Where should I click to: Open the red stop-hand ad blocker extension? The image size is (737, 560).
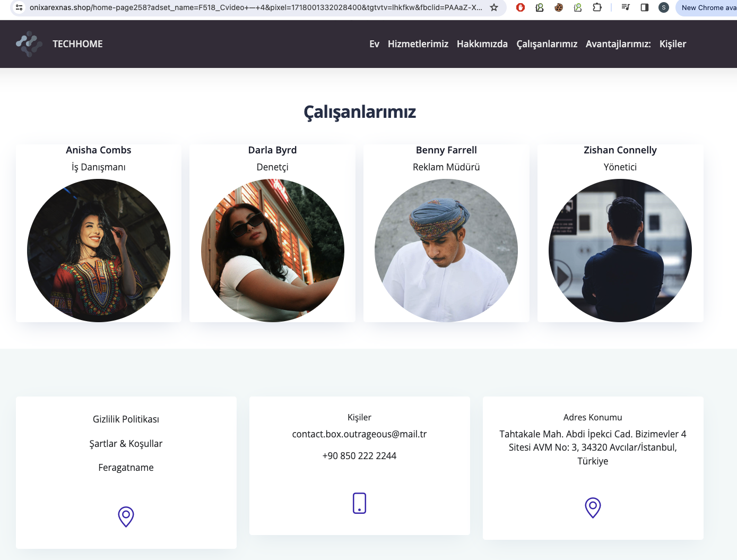521,7
